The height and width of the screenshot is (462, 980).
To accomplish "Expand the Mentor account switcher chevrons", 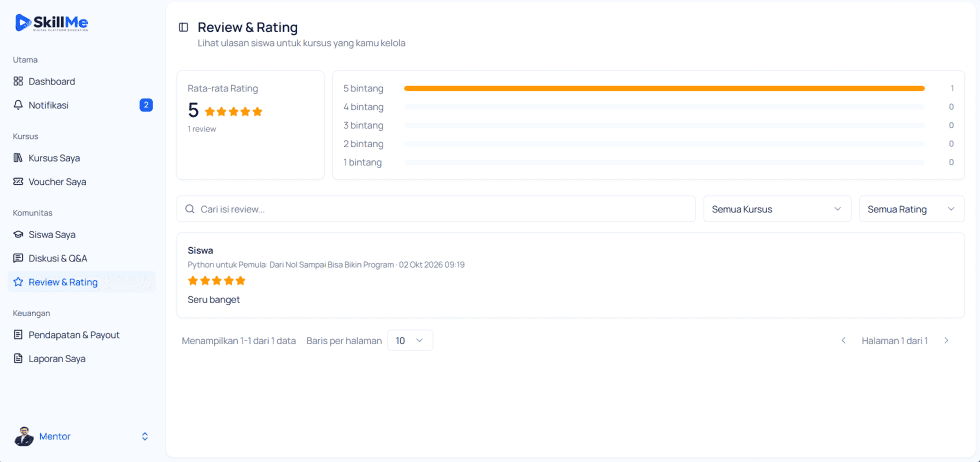I will coord(145,437).
